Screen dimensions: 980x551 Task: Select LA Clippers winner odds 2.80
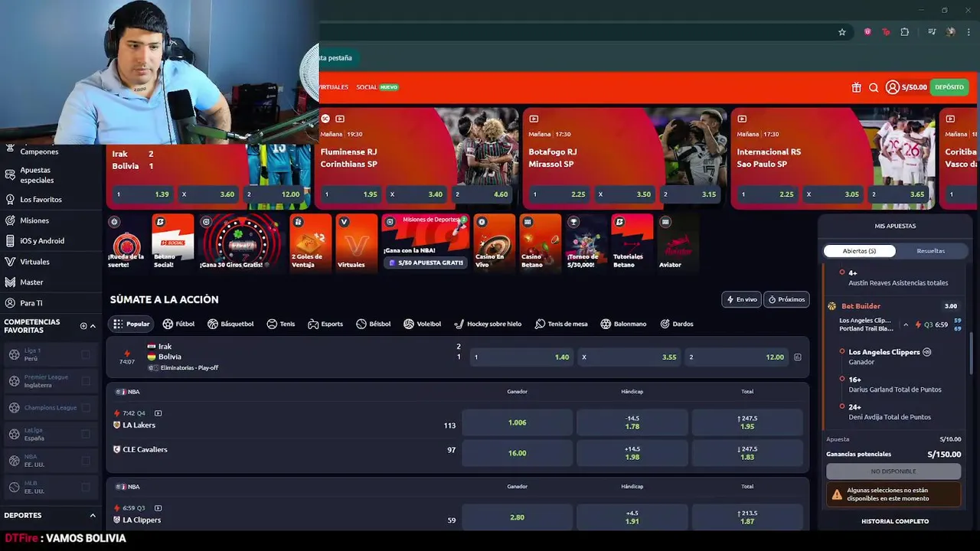point(518,517)
